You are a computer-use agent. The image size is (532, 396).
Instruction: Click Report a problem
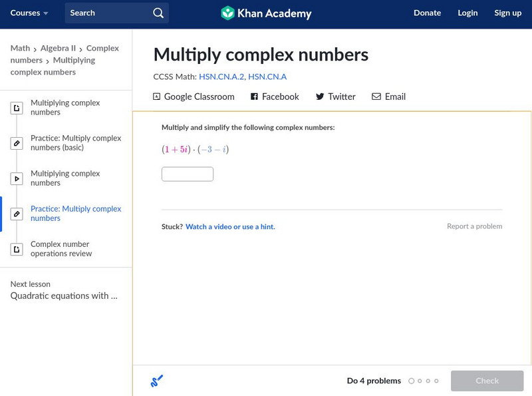pyautogui.click(x=474, y=226)
